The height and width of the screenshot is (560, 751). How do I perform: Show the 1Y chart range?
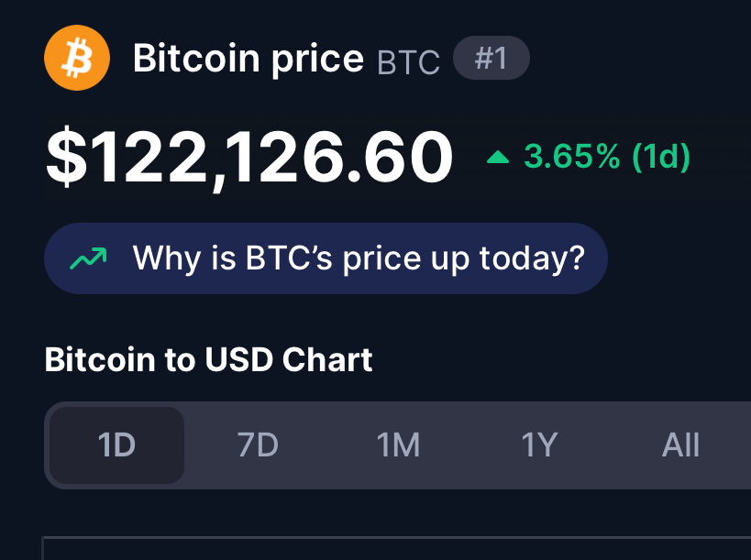539,445
